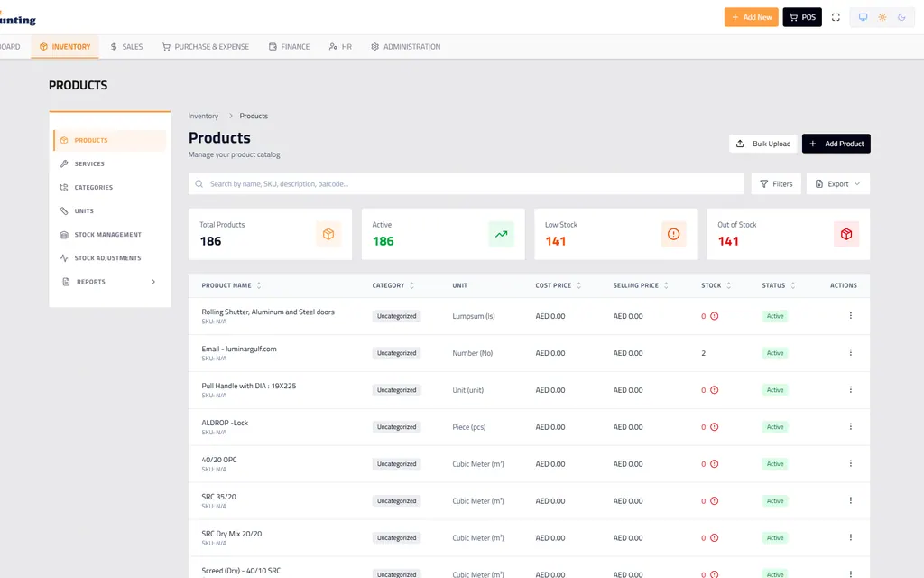The height and width of the screenshot is (578, 924).
Task: Open actions menu for Rolling Shutter row
Action: click(x=850, y=315)
